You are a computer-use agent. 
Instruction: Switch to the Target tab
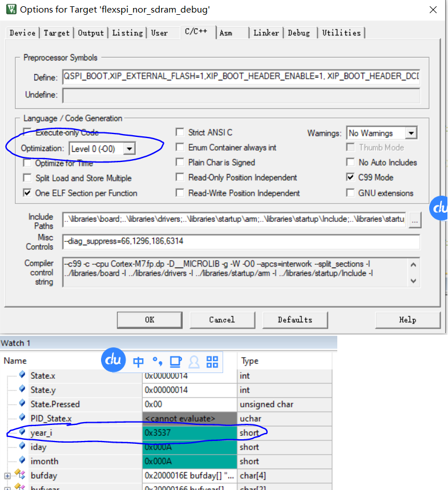tap(56, 33)
